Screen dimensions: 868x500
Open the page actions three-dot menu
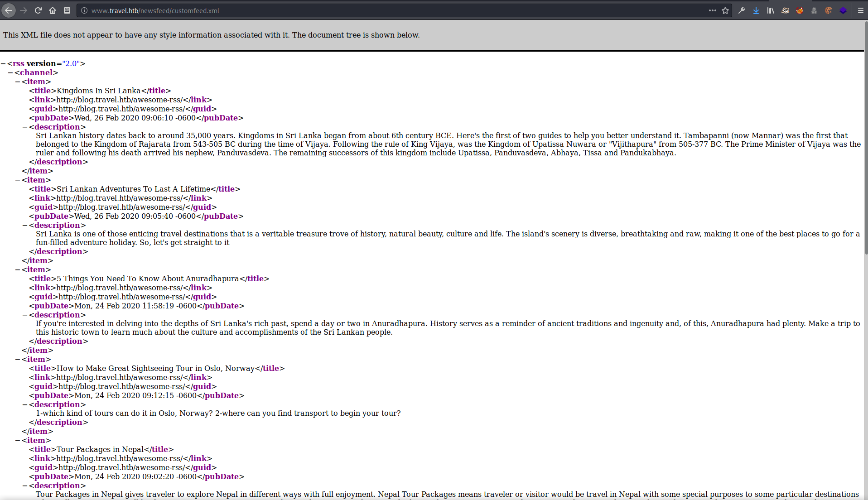pos(713,10)
